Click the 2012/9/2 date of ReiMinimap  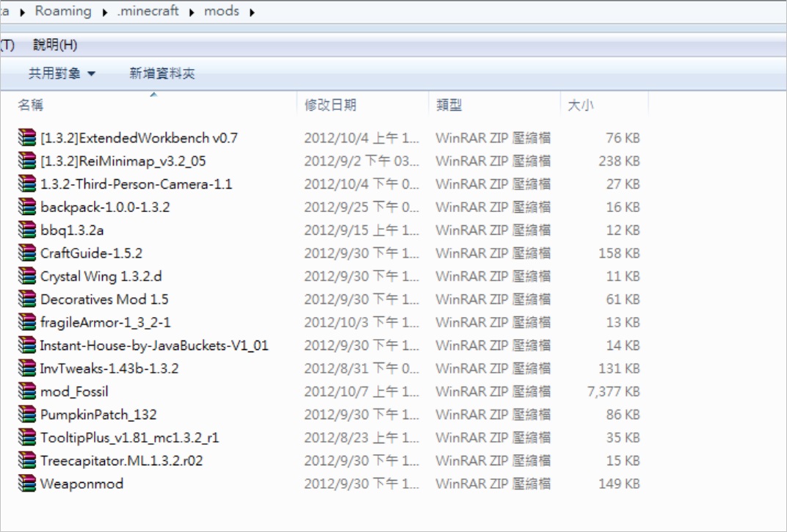(x=361, y=161)
